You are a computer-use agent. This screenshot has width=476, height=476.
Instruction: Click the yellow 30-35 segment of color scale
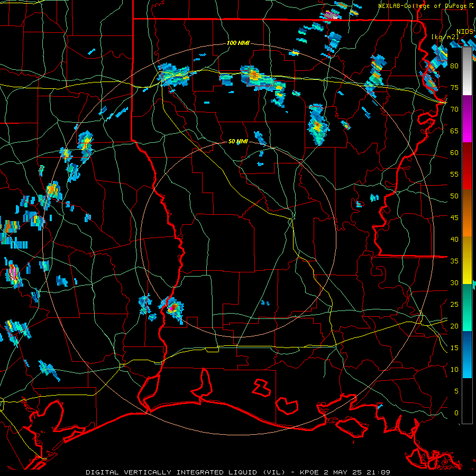tap(467, 260)
